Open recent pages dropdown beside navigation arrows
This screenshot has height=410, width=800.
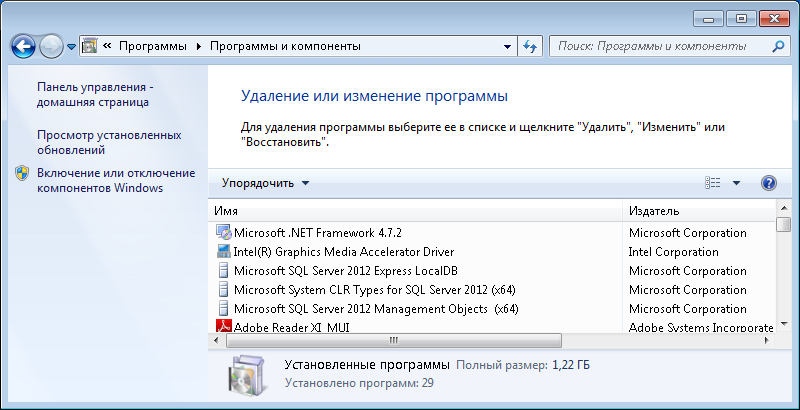[x=71, y=46]
